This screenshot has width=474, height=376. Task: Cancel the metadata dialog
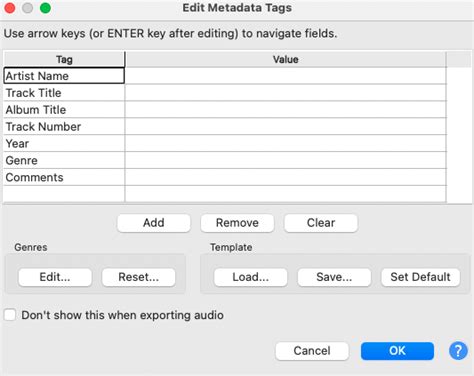312,351
